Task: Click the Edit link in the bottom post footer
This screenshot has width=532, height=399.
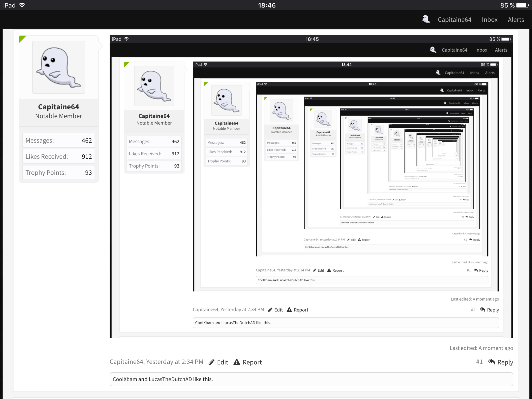Action: [223, 362]
